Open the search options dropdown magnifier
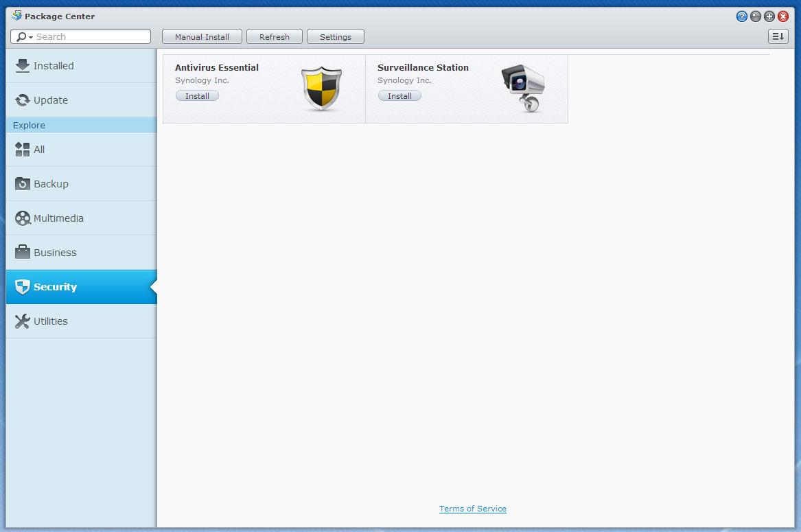The width and height of the screenshot is (801, 532). pos(23,37)
